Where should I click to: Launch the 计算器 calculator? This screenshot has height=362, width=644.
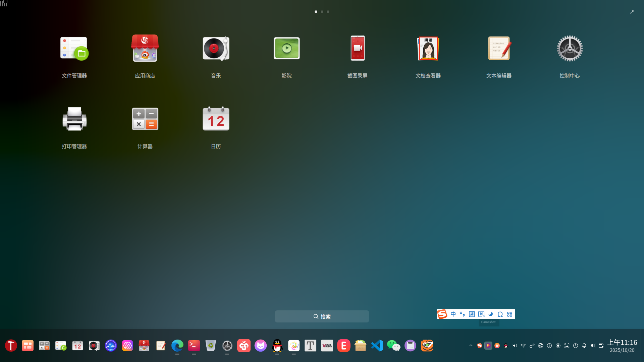[x=145, y=119]
